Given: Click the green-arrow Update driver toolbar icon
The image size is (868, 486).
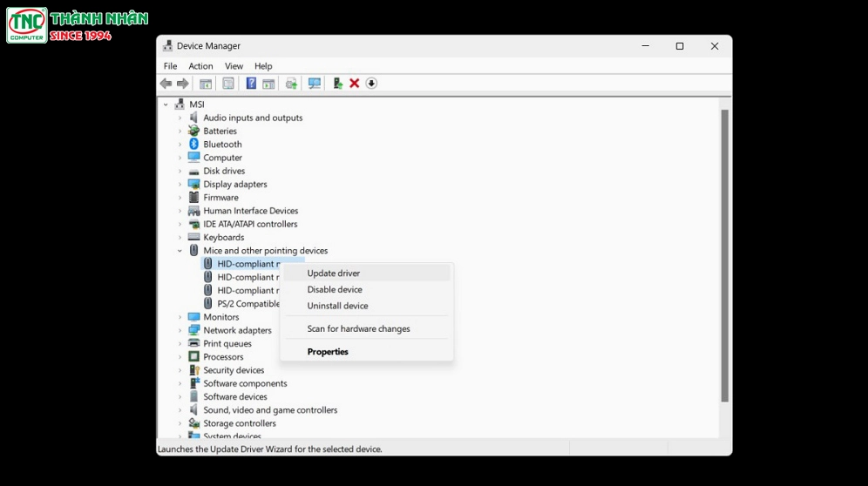Looking at the screenshot, I should [338, 84].
